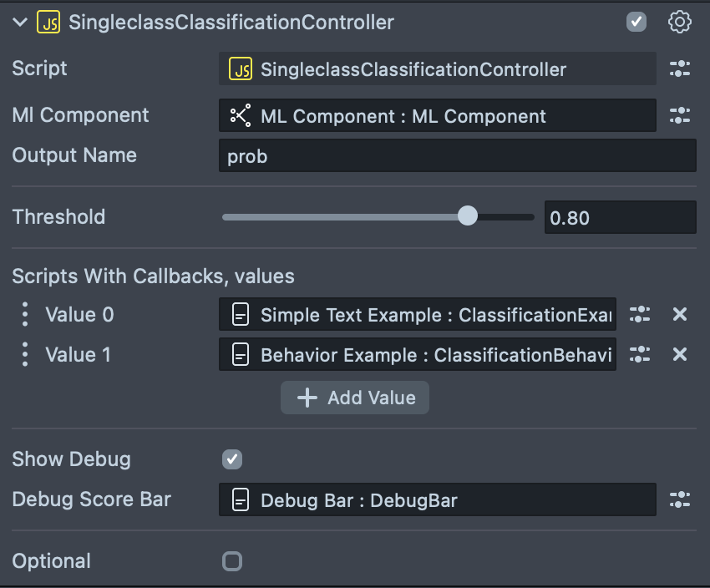
Task: Open the ML Component reference field
Action: pyautogui.click(x=437, y=116)
